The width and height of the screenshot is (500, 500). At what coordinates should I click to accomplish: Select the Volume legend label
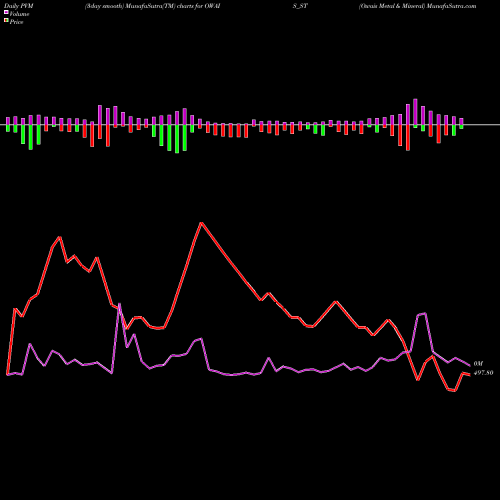[19, 14]
